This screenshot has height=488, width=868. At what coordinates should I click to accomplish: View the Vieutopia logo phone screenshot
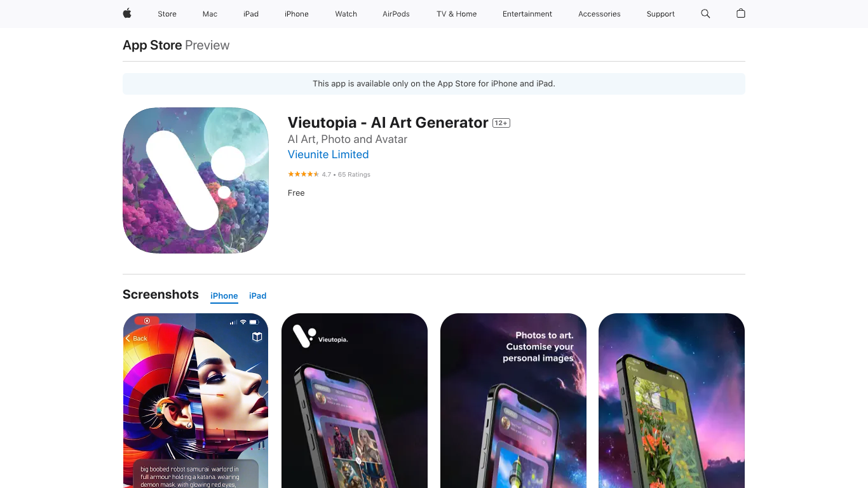tap(355, 400)
